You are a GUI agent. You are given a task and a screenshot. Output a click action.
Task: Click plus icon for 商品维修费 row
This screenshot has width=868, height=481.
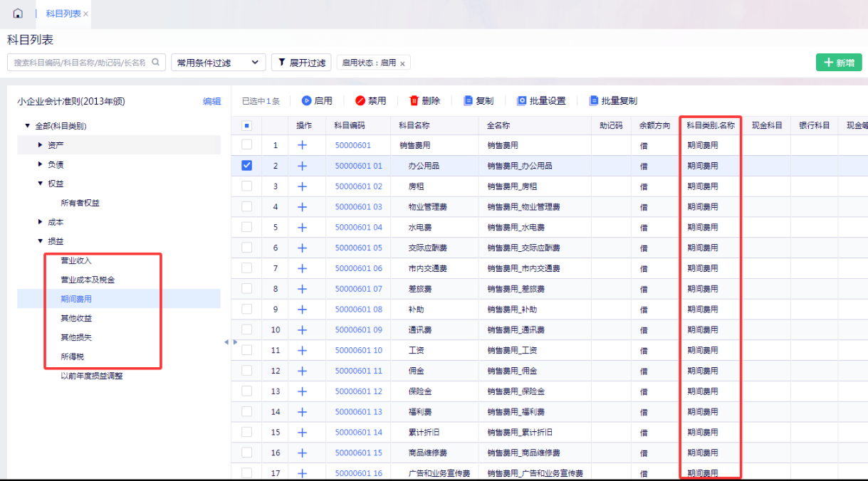point(302,453)
